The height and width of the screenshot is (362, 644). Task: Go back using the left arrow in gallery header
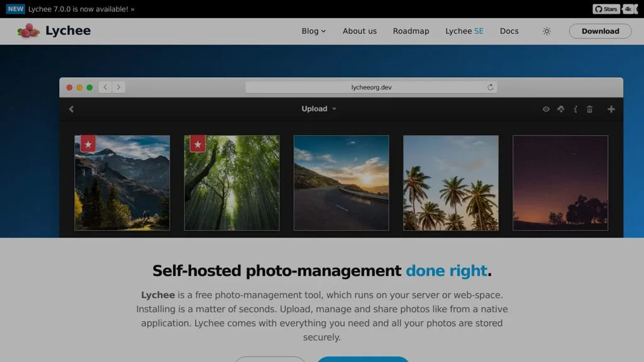71,109
